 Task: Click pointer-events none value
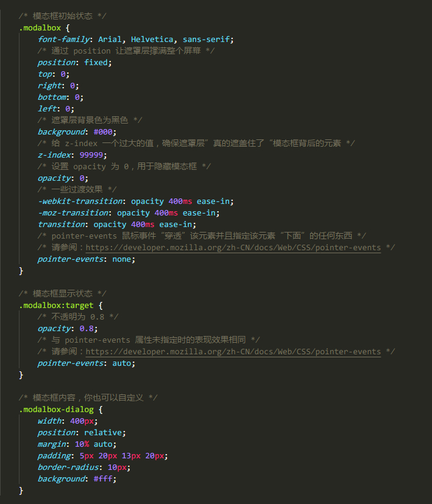click(121, 259)
